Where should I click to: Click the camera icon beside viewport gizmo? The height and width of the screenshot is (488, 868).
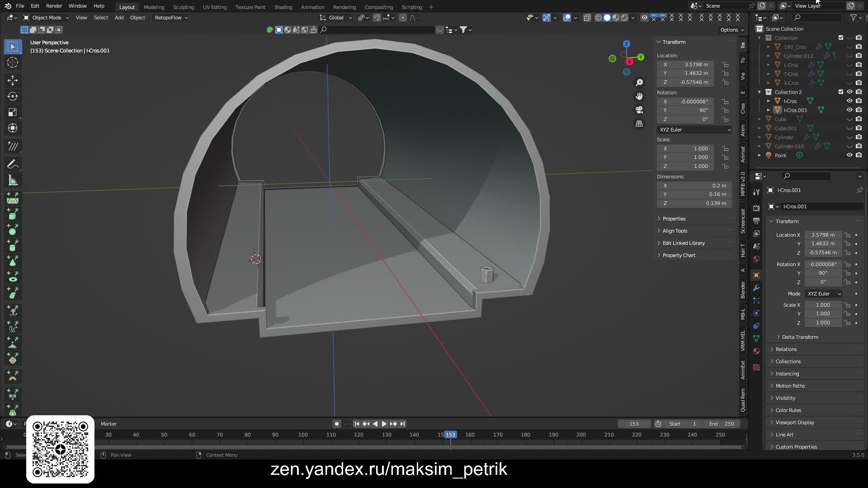tap(639, 110)
